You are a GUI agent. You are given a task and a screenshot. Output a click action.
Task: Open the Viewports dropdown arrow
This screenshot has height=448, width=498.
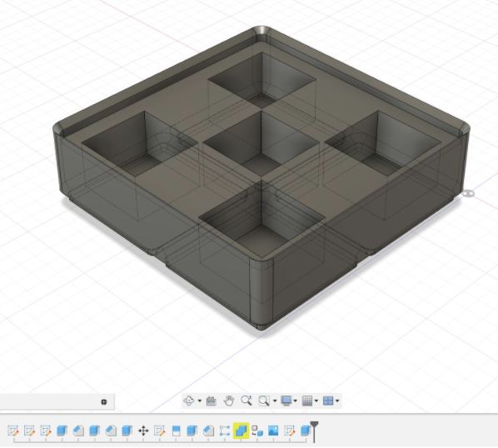(x=337, y=401)
